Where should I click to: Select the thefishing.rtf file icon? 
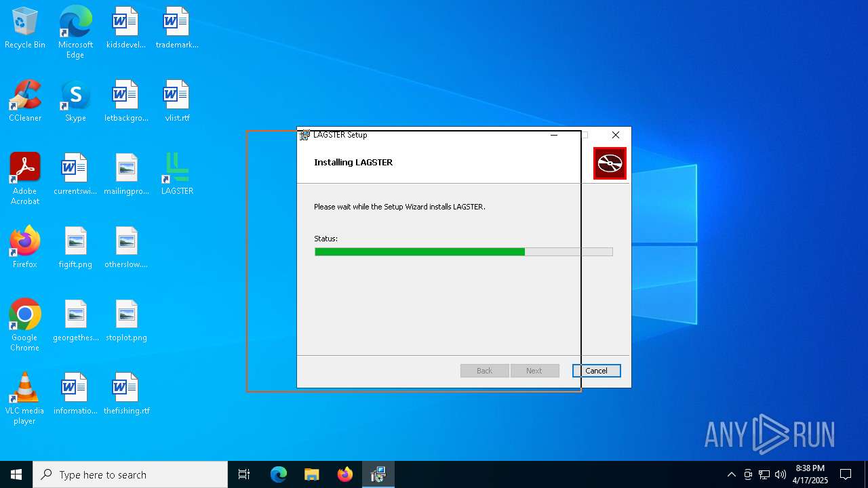click(125, 394)
